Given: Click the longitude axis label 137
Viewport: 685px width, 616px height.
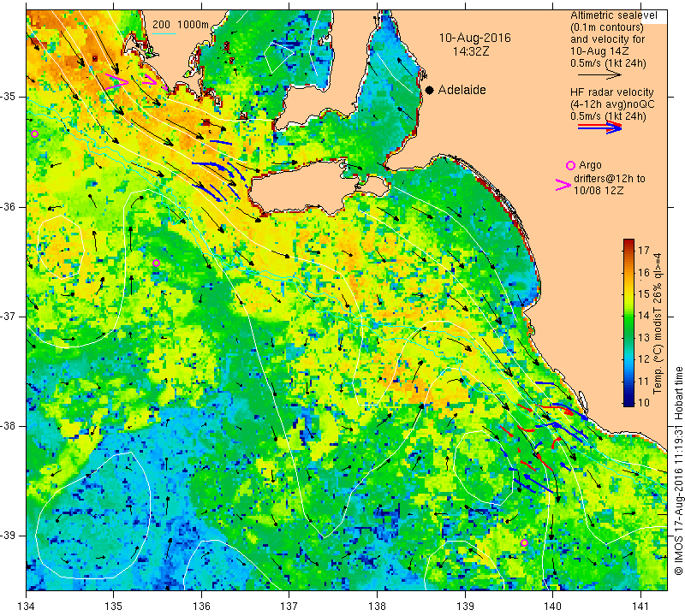Looking at the screenshot, I should point(289,607).
